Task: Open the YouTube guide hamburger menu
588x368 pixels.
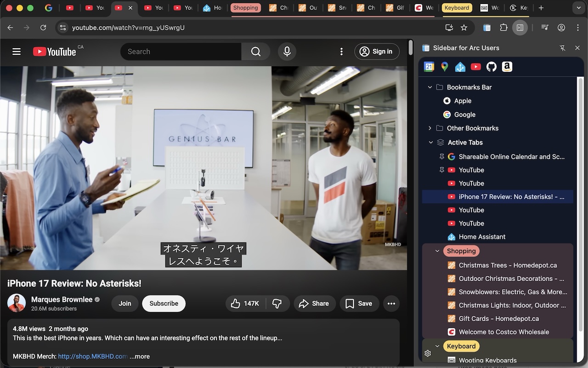Action: click(17, 52)
